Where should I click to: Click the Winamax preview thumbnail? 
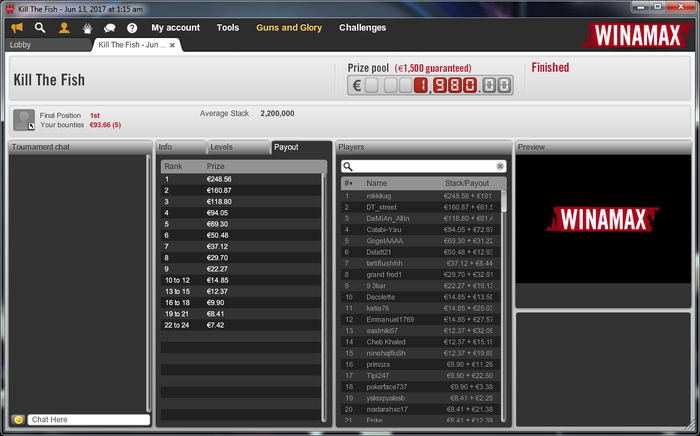point(603,219)
